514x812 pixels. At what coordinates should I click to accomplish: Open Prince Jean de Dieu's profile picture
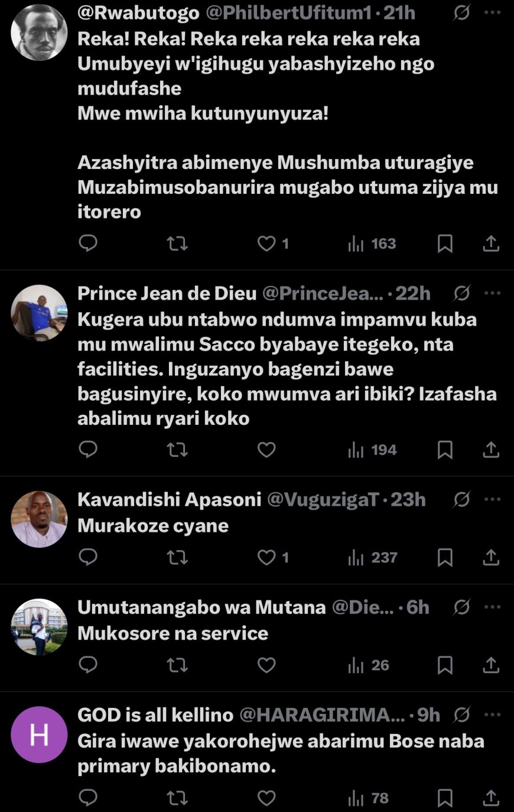[x=39, y=313]
